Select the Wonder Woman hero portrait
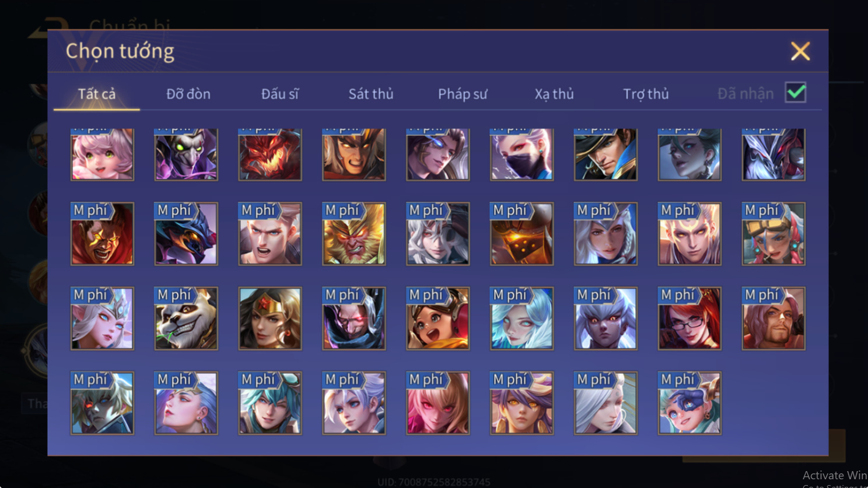868x488 pixels. pos(270,318)
